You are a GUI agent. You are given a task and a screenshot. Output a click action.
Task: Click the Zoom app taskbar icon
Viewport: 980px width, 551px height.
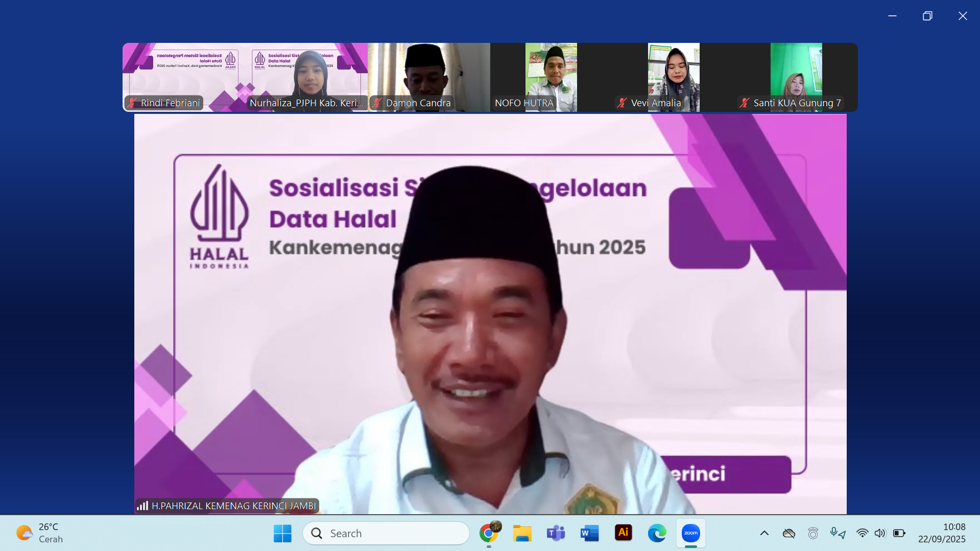point(690,533)
